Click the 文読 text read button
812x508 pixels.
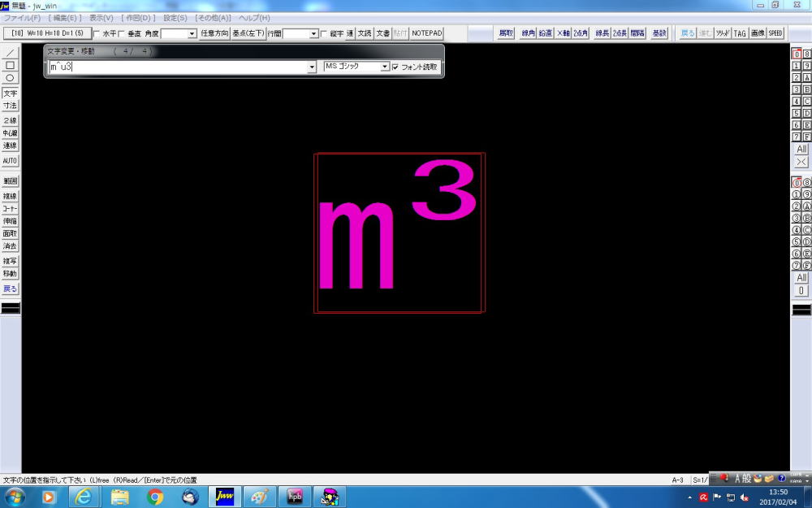(x=365, y=33)
